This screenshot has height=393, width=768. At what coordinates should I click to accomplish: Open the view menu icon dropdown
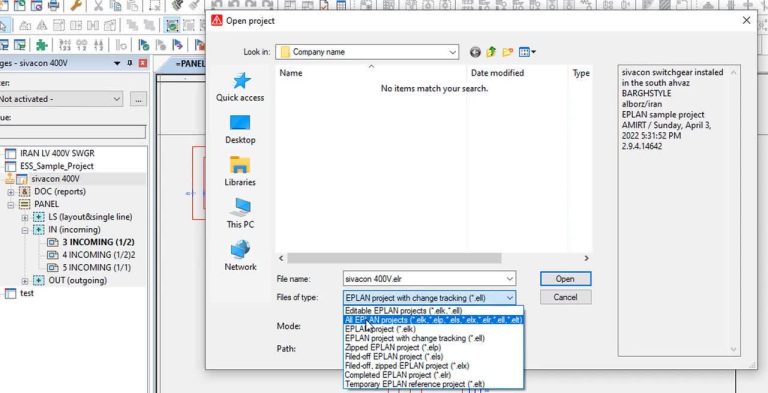[x=527, y=52]
